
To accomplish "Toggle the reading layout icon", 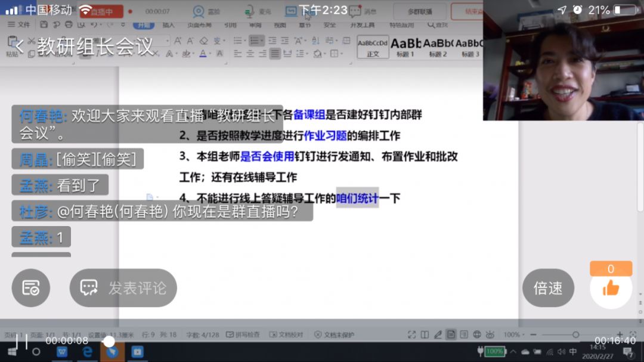I will (425, 335).
